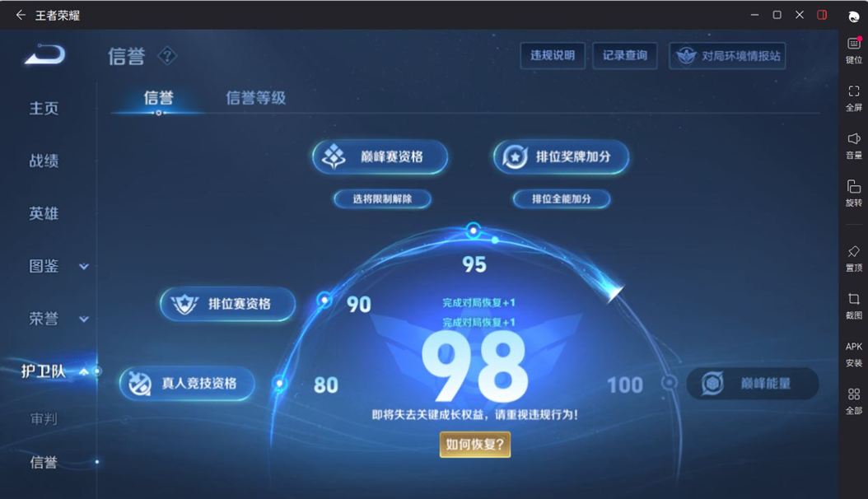
Task: Click the question mark beside 信誉 title
Action: point(167,56)
